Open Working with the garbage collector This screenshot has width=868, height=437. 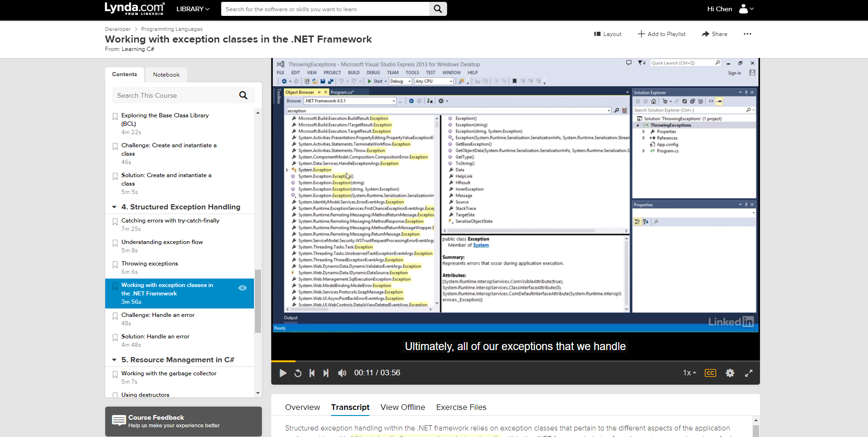169,373
